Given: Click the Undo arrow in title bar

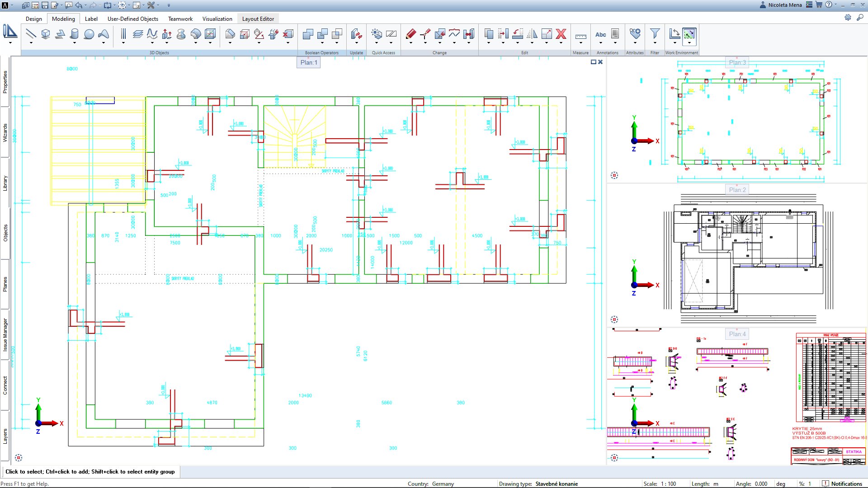Looking at the screenshot, I should (79, 5).
